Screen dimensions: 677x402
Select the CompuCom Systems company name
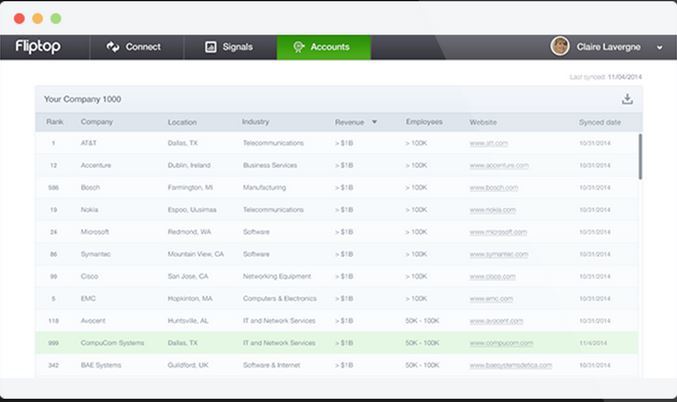[x=112, y=343]
